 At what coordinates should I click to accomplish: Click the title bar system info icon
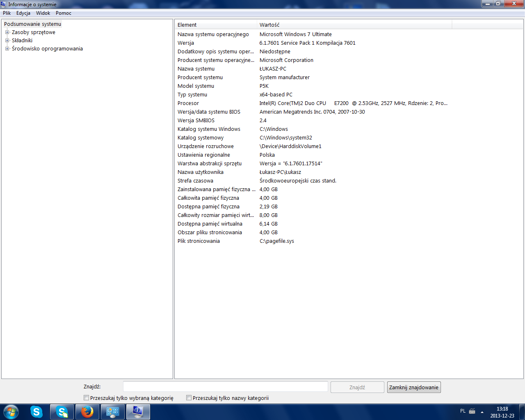[3, 4]
